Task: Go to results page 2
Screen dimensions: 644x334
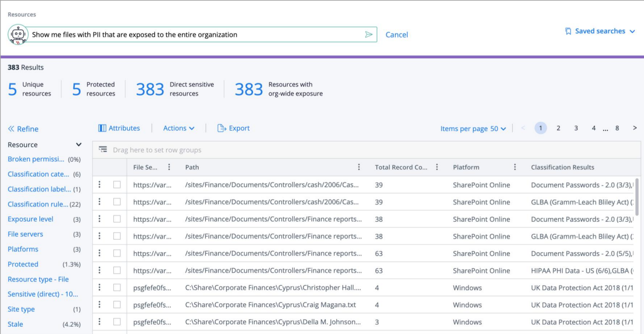Action: (558, 128)
